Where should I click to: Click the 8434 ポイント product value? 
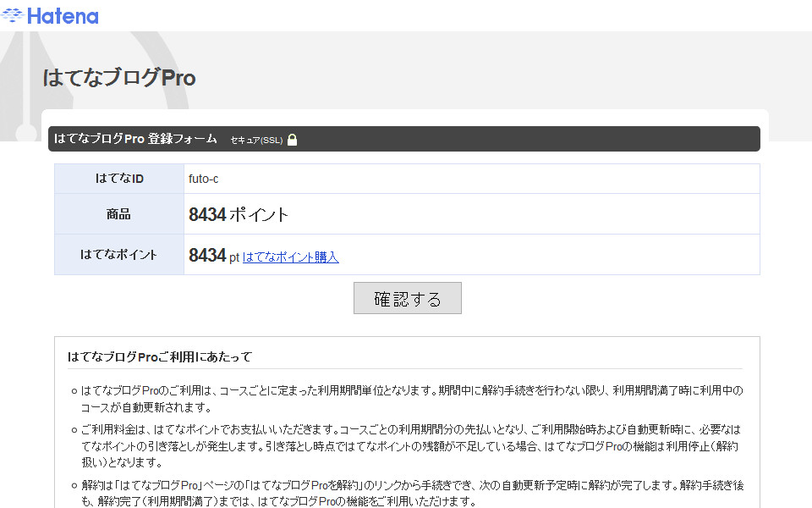(x=239, y=214)
